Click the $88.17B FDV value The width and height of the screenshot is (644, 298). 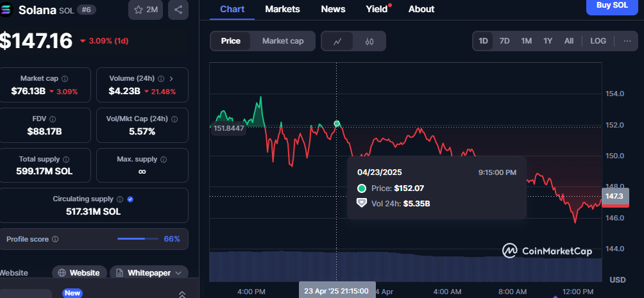point(45,132)
